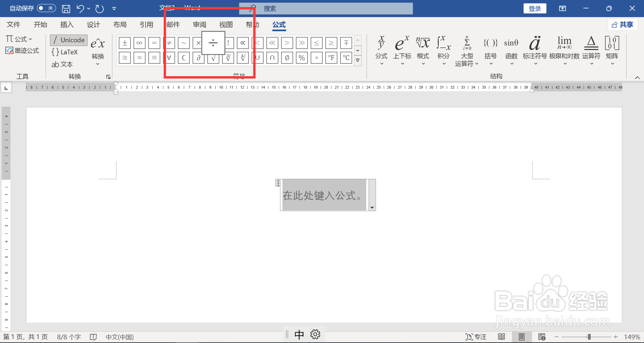Expand the symbols gallery More button
This screenshot has height=343, width=644.
pyautogui.click(x=358, y=61)
